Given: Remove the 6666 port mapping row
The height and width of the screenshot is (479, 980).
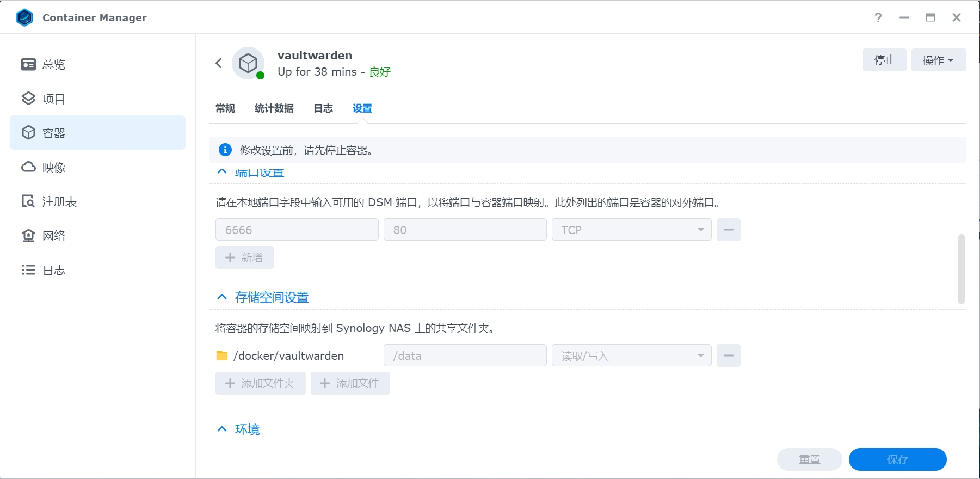Looking at the screenshot, I should (x=728, y=230).
